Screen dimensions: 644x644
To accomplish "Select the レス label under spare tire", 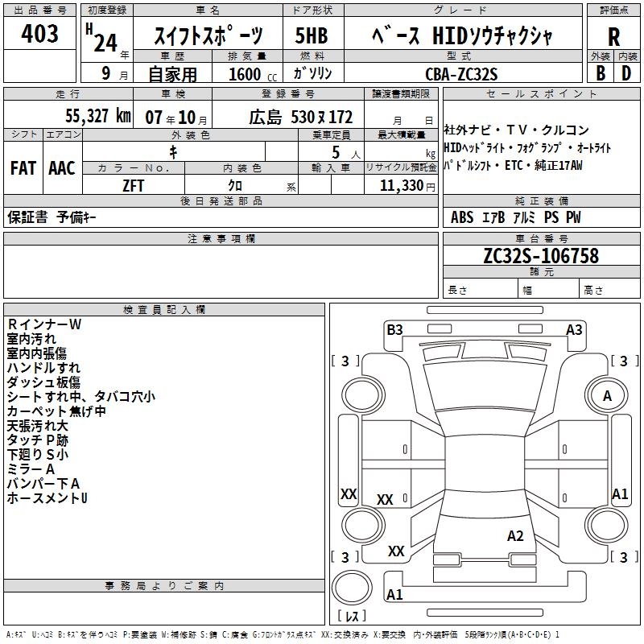I will pyautogui.click(x=352, y=616).
